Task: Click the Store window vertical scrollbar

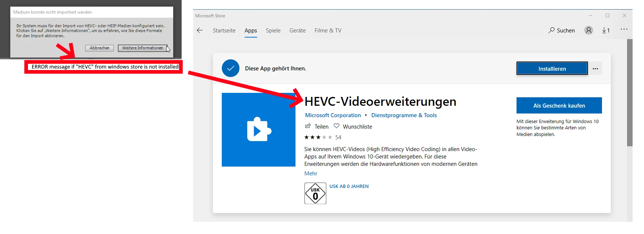Action: tap(630, 93)
